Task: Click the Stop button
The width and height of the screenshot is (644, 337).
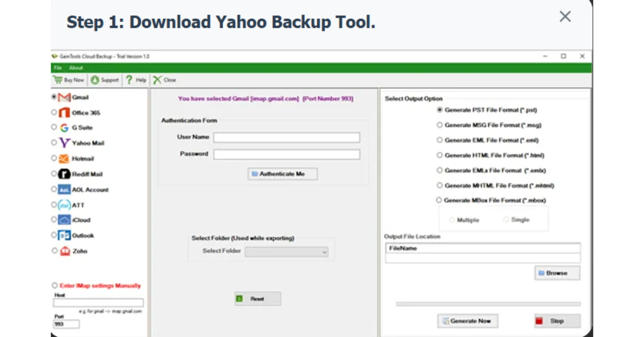Action: [558, 321]
